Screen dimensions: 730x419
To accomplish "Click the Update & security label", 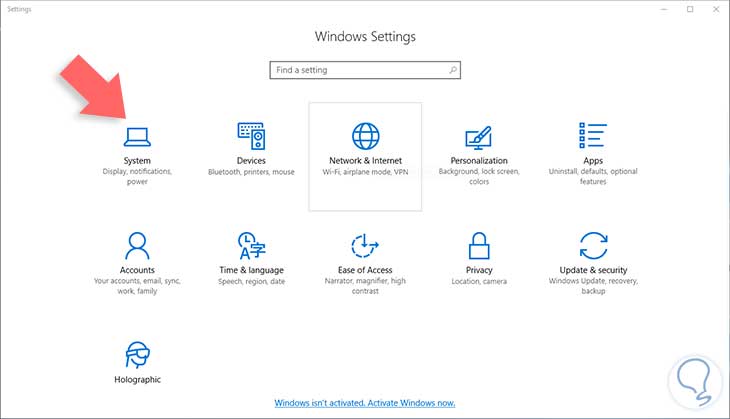I will [593, 270].
